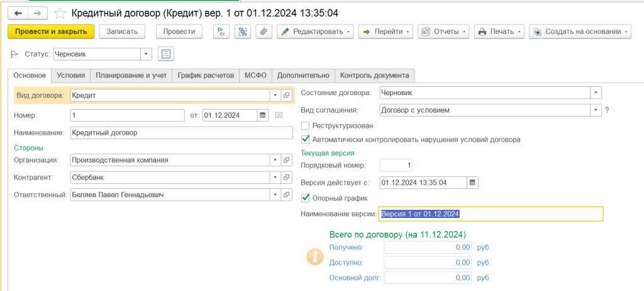Expand Ответственный dropdown arrow

click(275, 194)
